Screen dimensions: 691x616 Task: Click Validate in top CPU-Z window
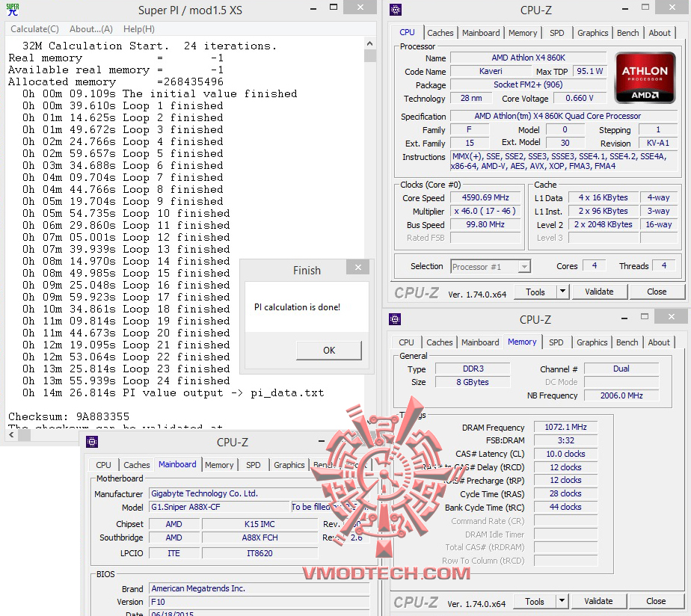point(598,292)
